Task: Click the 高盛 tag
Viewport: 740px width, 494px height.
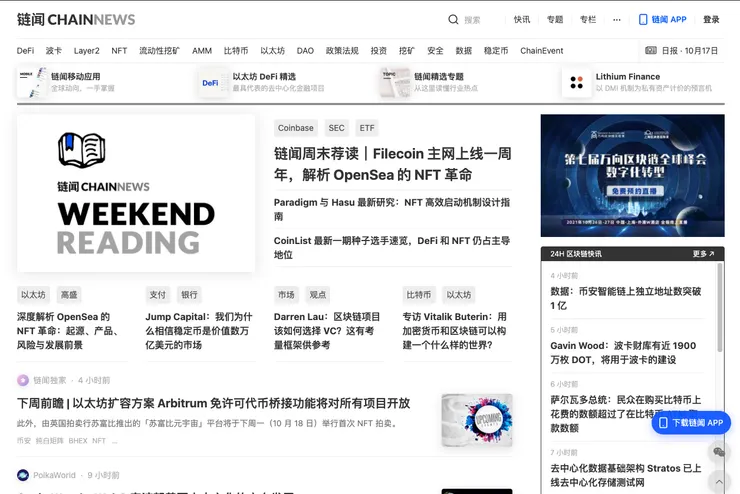Action: 69,295
